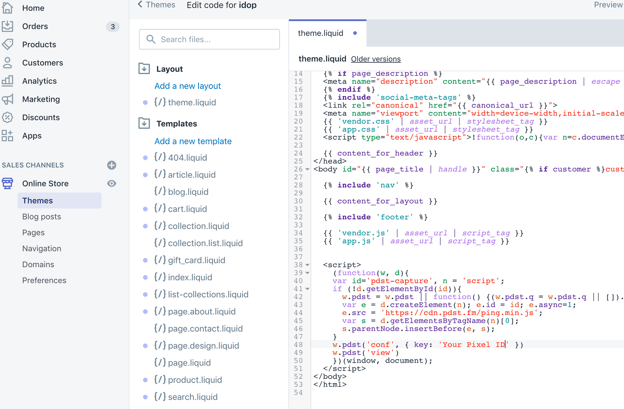Click search magnifier icon in file search
Image resolution: width=624 pixels, height=409 pixels.
click(x=151, y=39)
